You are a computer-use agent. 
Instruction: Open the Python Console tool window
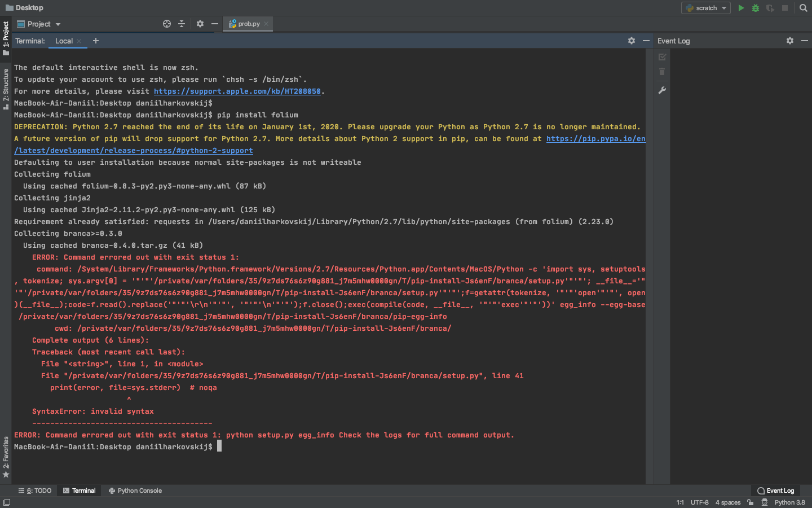[135, 491]
